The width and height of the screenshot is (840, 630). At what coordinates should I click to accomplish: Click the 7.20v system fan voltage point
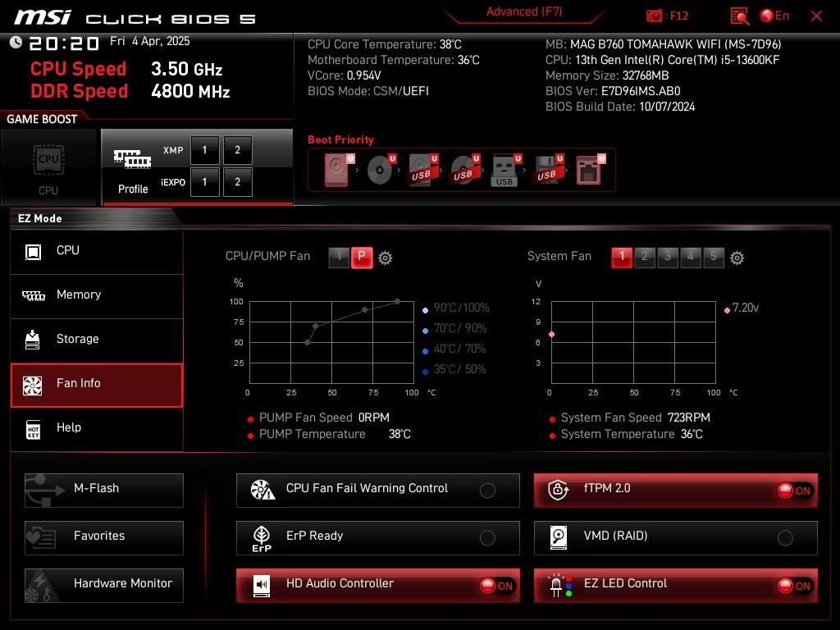(x=552, y=335)
